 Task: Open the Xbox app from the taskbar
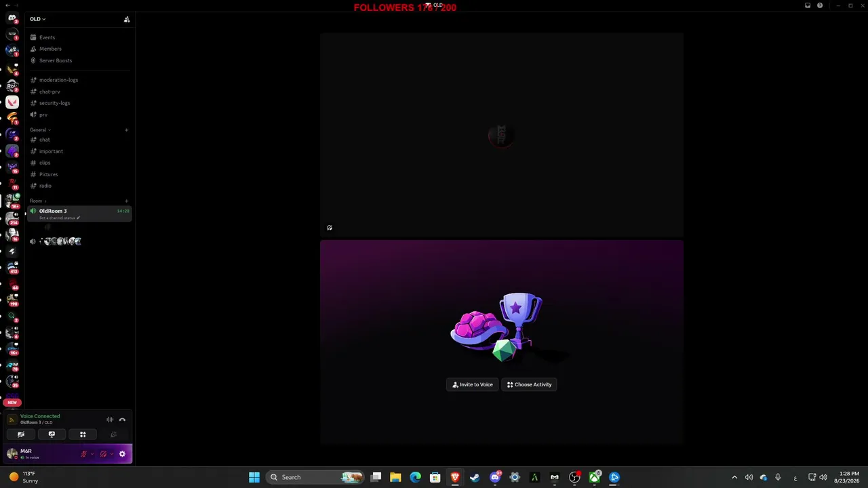(x=595, y=477)
